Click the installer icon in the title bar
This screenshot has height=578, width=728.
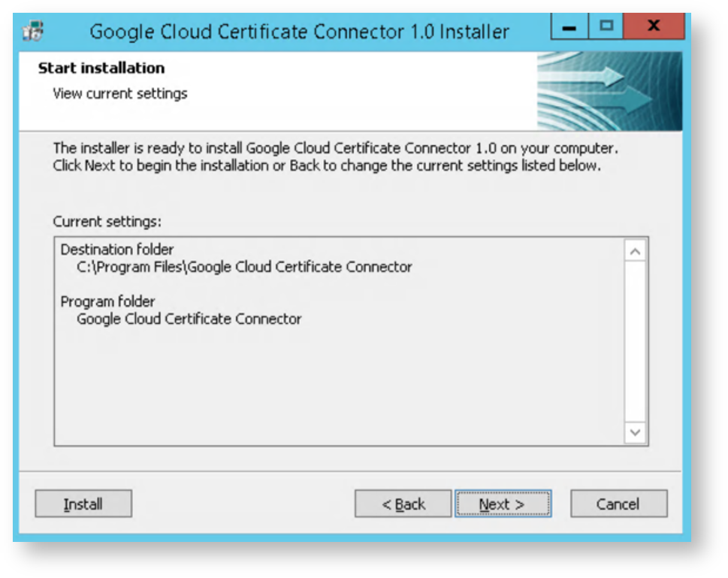(x=33, y=32)
